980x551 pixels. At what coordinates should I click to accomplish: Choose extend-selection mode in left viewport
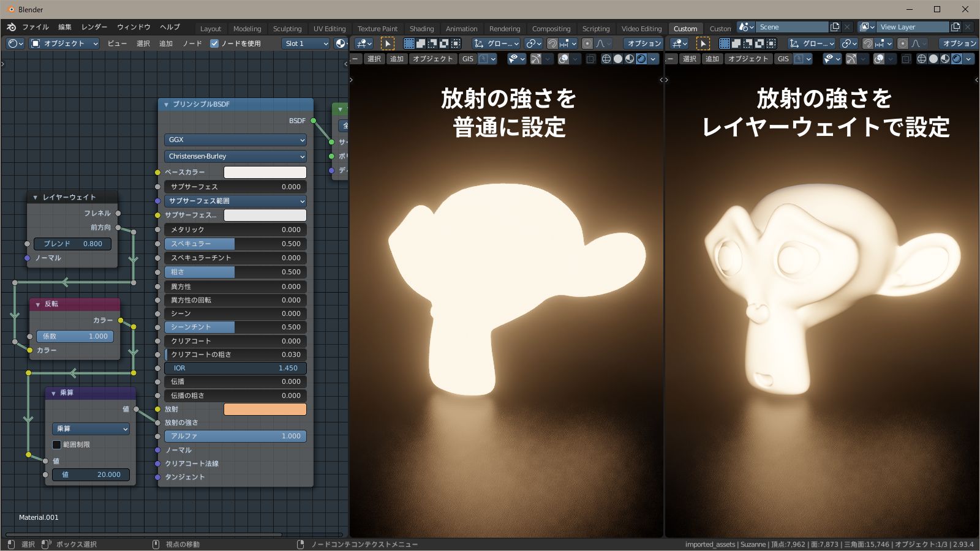click(x=421, y=43)
